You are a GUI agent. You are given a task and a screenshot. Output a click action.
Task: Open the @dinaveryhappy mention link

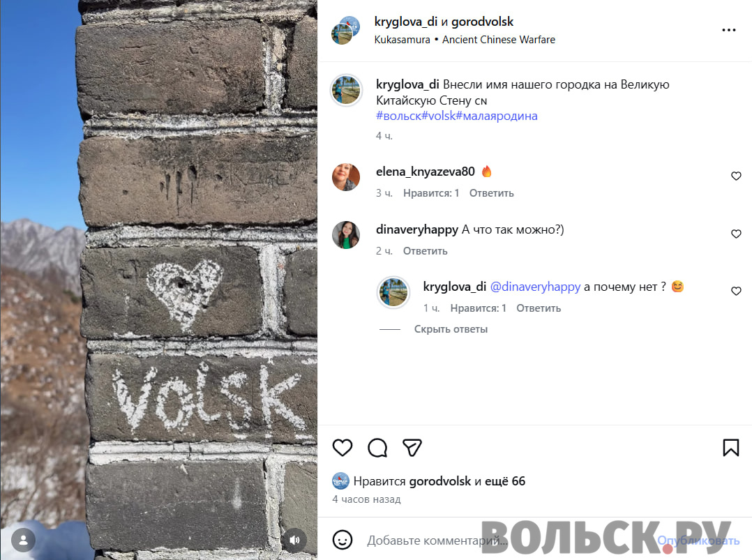click(x=535, y=287)
